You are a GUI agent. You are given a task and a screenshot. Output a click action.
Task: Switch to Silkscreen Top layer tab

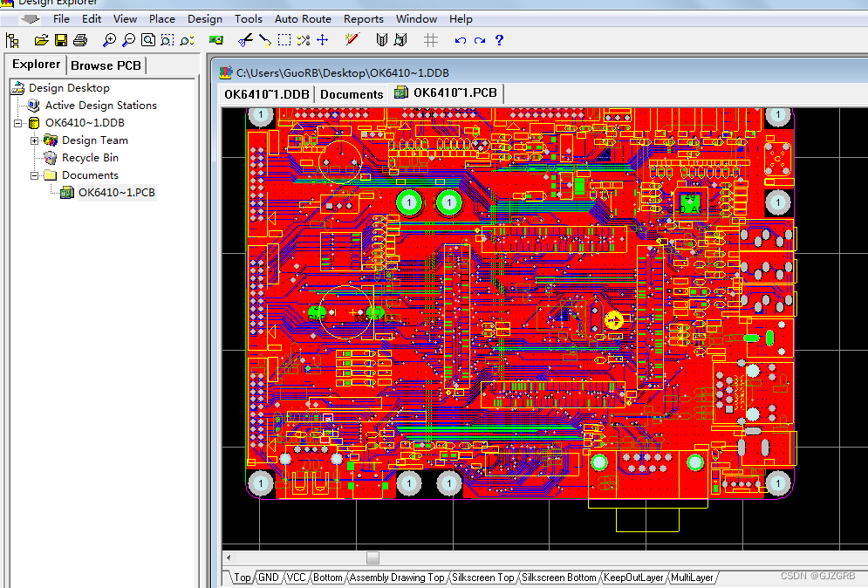(482, 578)
